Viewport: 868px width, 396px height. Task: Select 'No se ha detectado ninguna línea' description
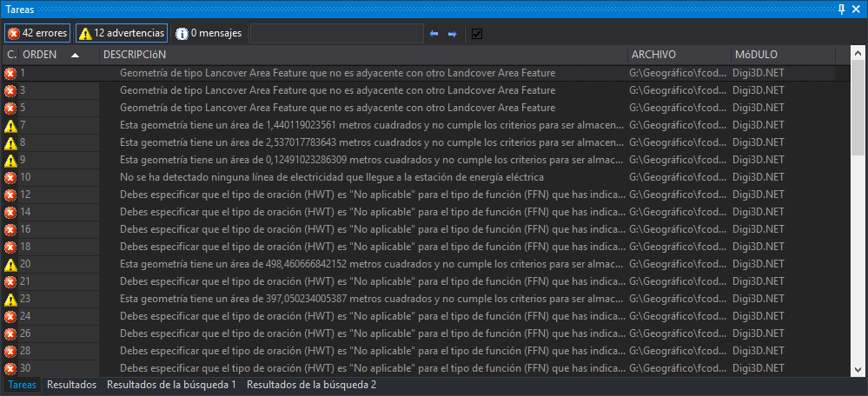(x=332, y=177)
